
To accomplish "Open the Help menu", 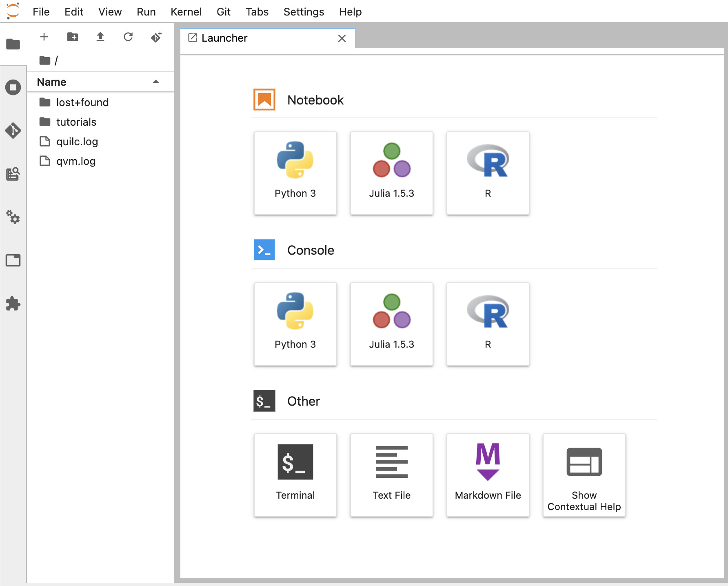I will 351,12.
